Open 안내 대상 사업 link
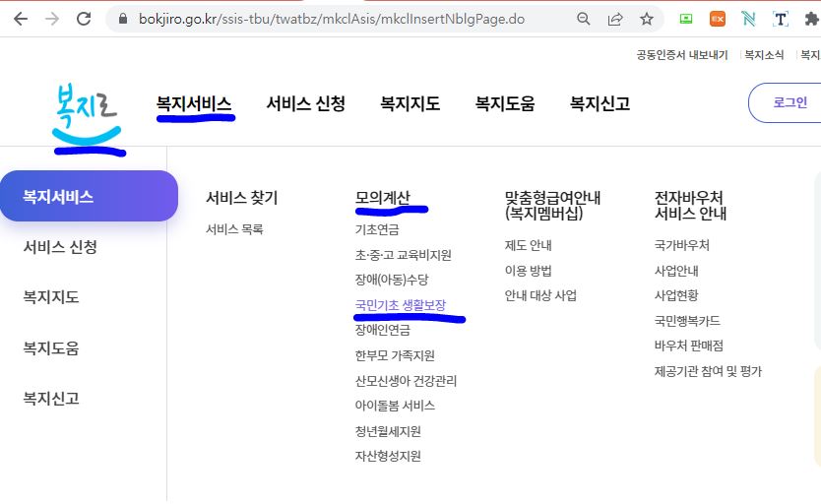 coord(540,295)
